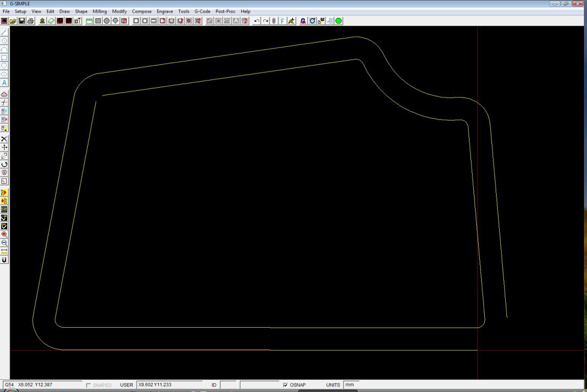Select the Line drawing tool

pyautogui.click(x=5, y=32)
